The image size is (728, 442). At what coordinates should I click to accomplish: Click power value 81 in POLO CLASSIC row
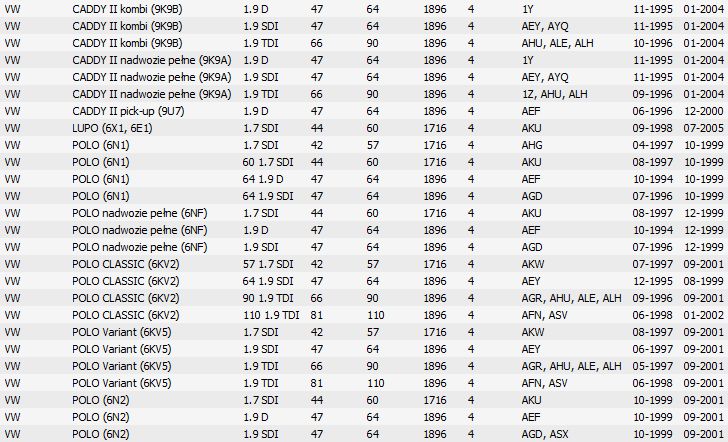coord(317,315)
